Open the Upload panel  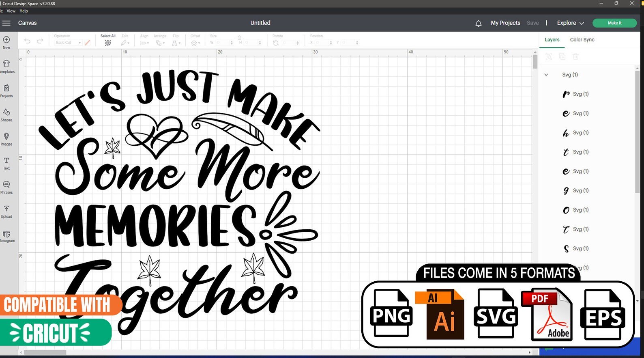[6, 211]
